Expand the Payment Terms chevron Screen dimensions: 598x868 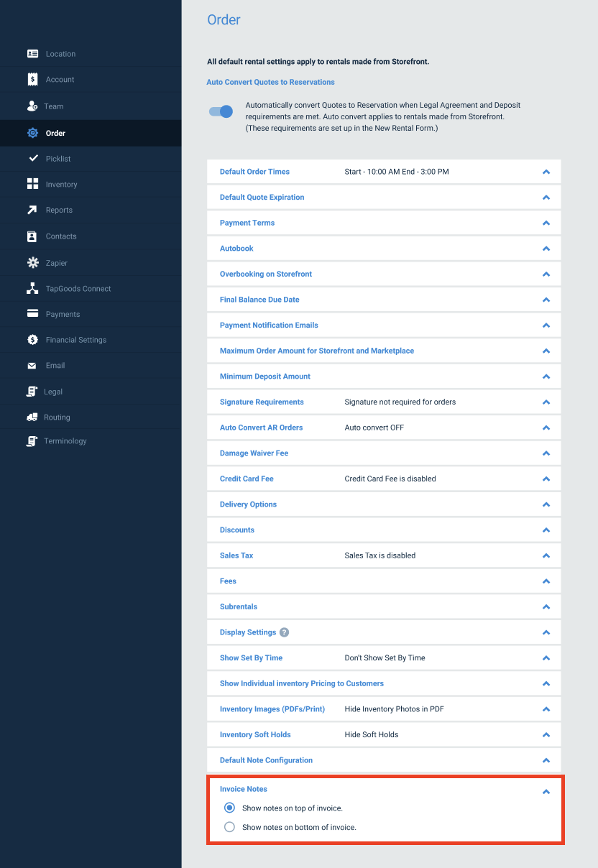point(546,223)
